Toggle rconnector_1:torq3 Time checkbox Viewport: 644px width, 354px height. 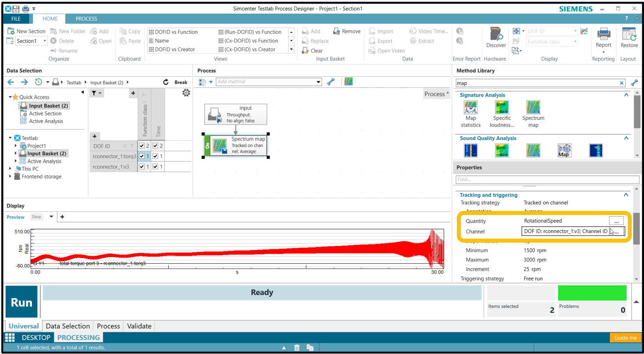tap(155, 156)
